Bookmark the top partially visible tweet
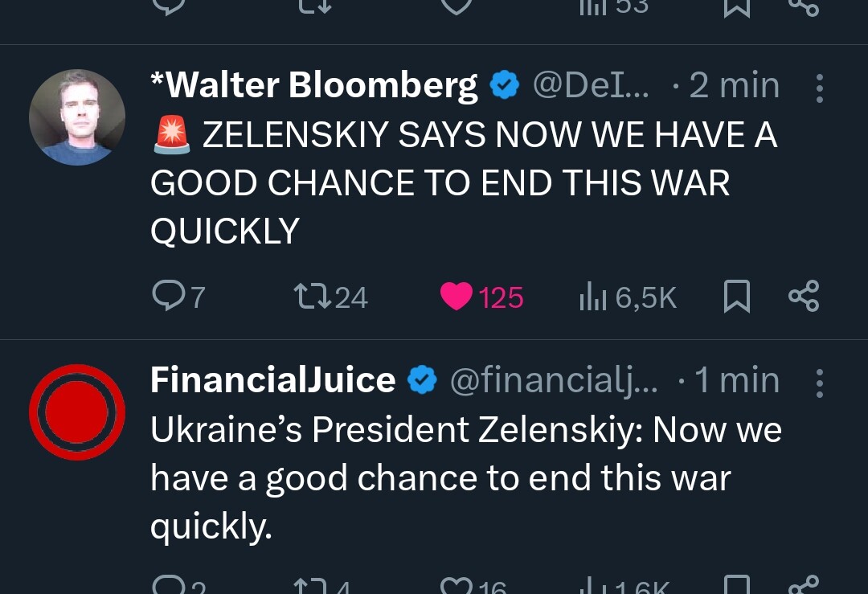868x594 pixels. point(737,6)
